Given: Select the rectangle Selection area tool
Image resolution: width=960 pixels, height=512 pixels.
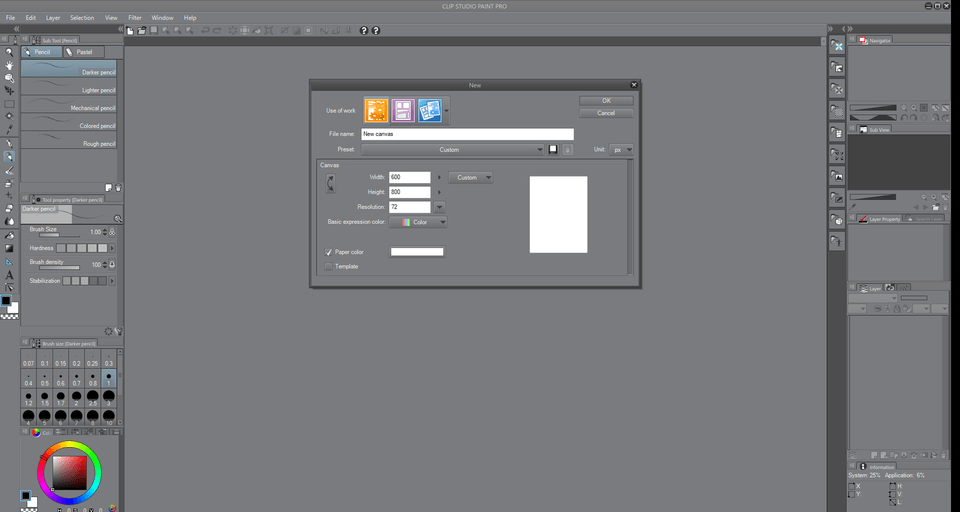Looking at the screenshot, I should [x=9, y=104].
